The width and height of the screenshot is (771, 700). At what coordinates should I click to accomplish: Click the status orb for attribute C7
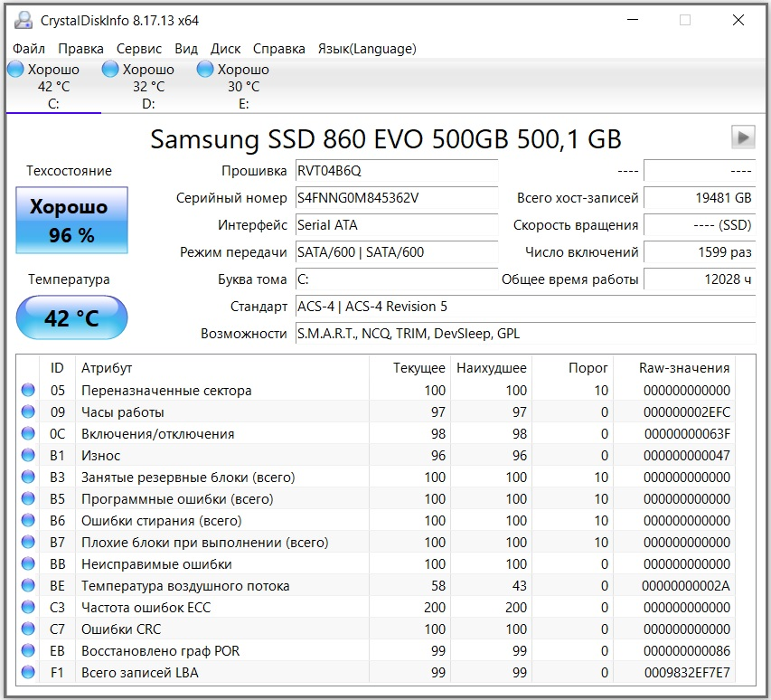(28, 629)
